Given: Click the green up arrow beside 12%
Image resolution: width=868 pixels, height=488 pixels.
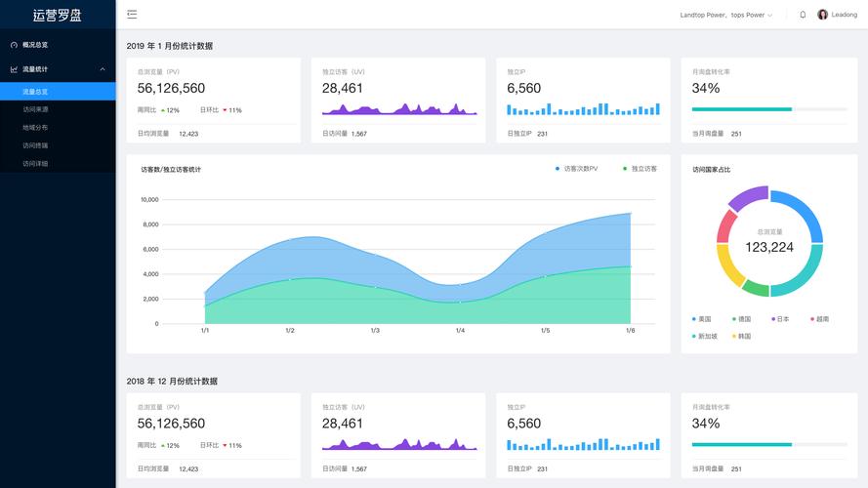Looking at the screenshot, I should pos(162,110).
